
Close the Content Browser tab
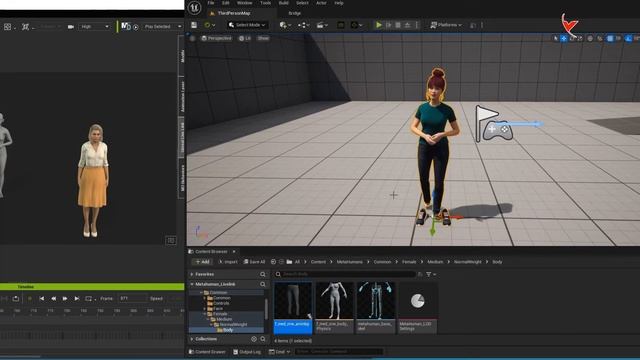(234, 252)
